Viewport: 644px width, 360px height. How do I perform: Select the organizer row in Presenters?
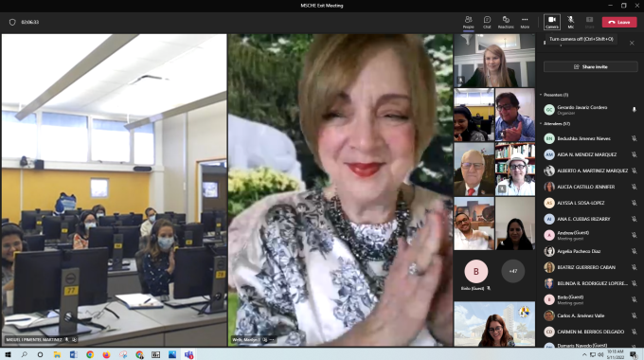(x=590, y=110)
